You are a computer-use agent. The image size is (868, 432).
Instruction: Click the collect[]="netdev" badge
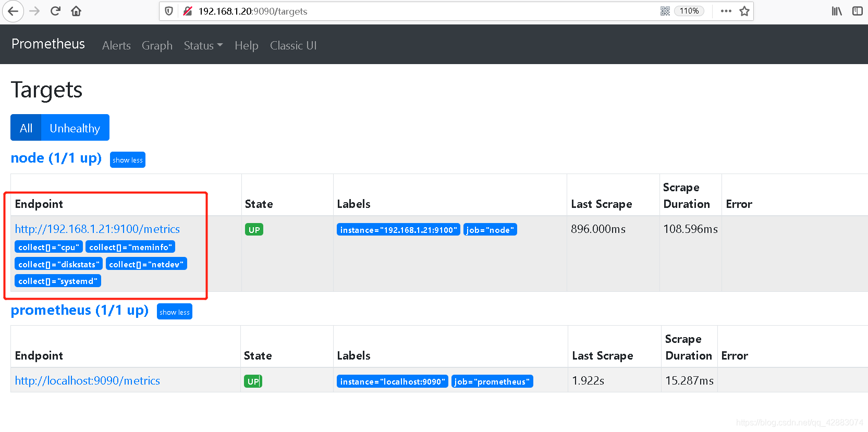coord(146,264)
